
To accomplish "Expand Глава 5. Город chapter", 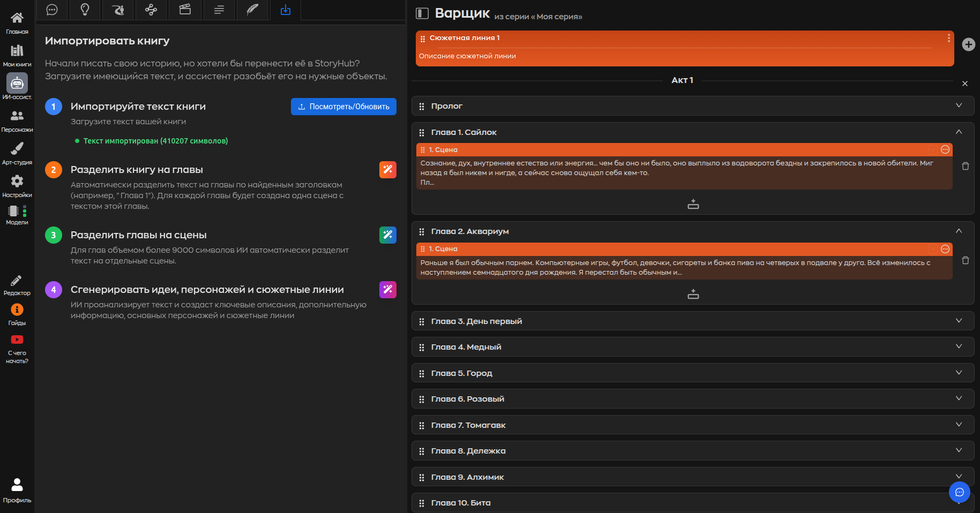I will 959,373.
